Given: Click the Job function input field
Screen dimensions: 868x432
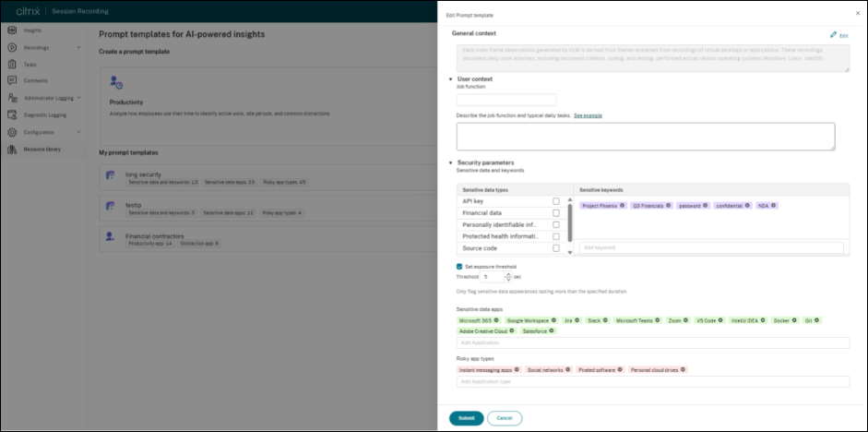Looking at the screenshot, I should [x=506, y=100].
